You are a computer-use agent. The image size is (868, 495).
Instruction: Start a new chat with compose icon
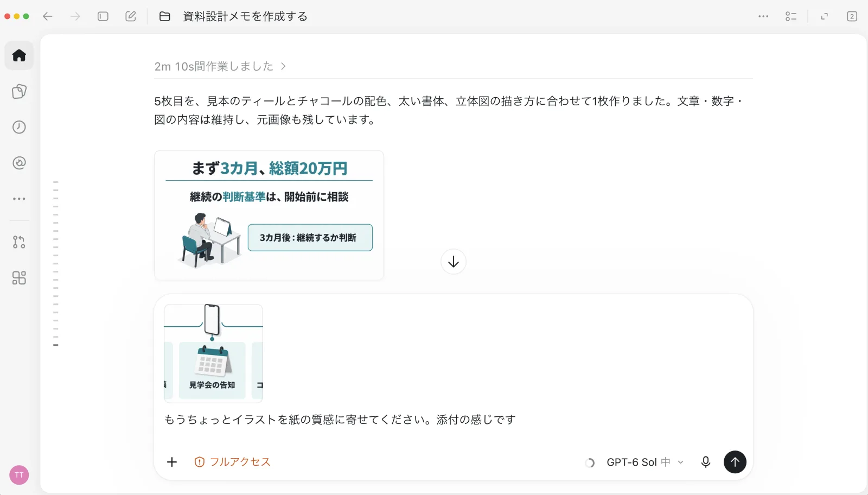(x=131, y=16)
